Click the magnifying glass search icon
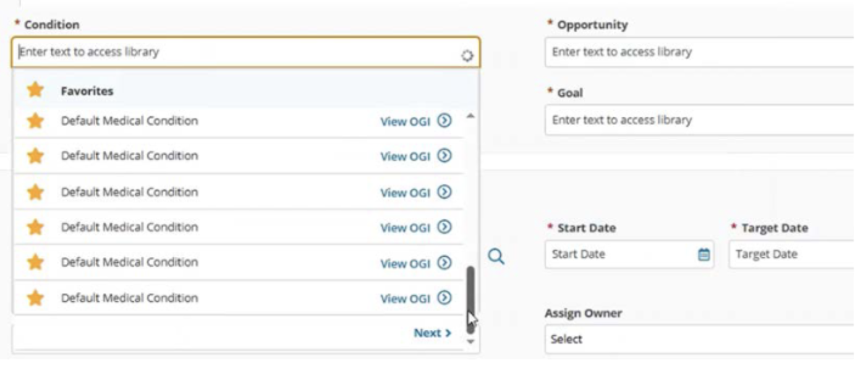Viewport: 868px width, 370px height. click(x=496, y=256)
